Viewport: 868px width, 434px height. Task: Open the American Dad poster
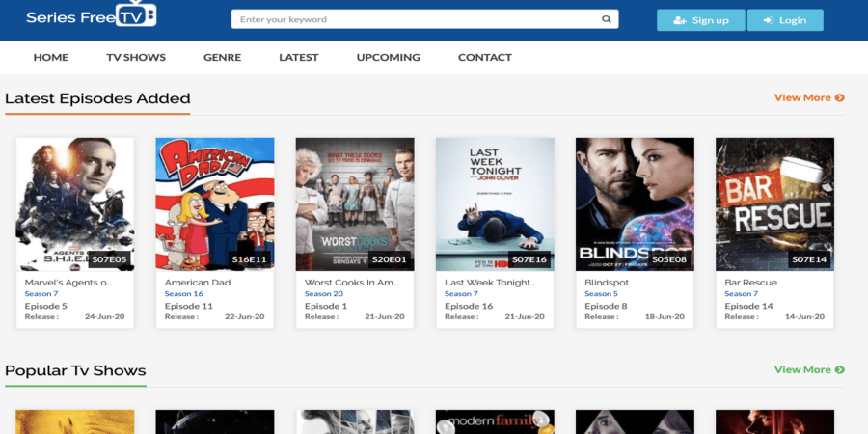click(215, 204)
